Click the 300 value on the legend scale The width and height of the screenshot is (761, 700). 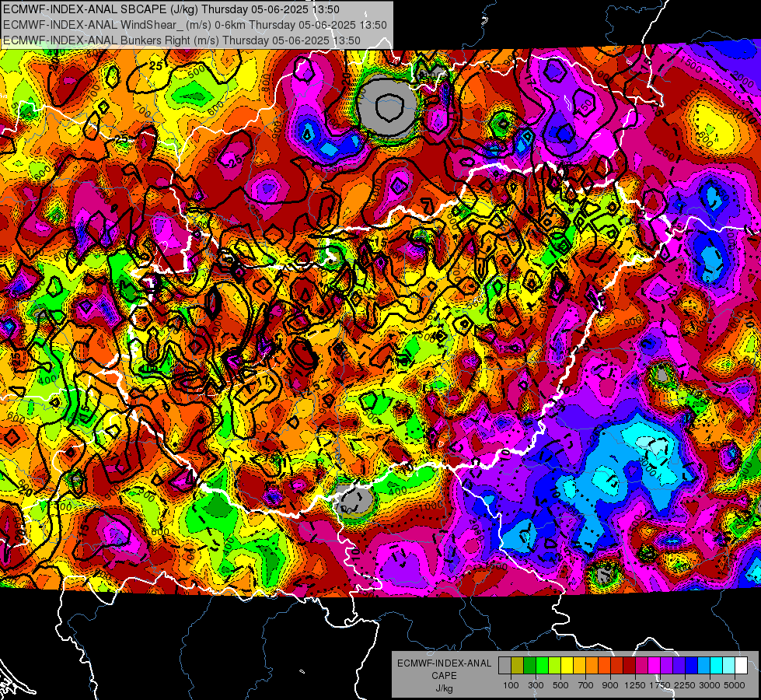pyautogui.click(x=536, y=685)
